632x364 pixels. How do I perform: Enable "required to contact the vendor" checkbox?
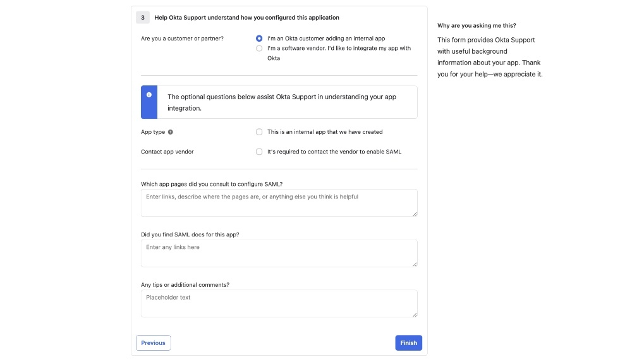[x=259, y=152]
